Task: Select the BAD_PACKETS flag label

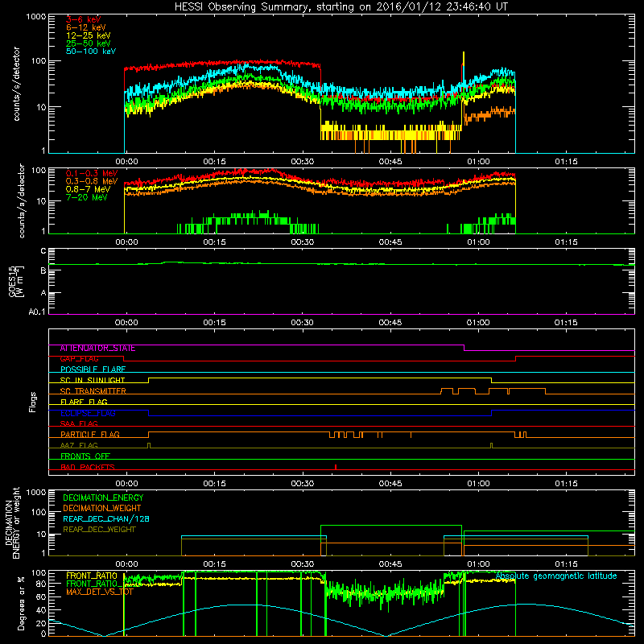Action: (88, 467)
